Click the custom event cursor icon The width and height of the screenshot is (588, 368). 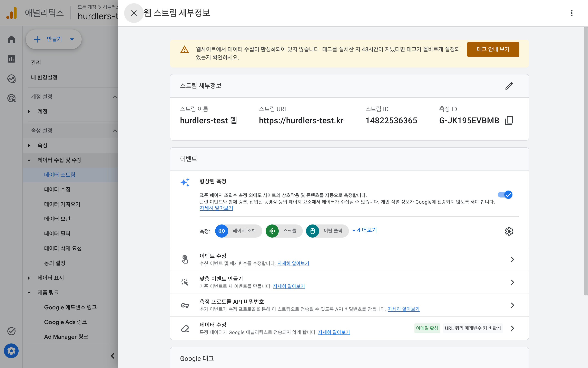click(185, 282)
